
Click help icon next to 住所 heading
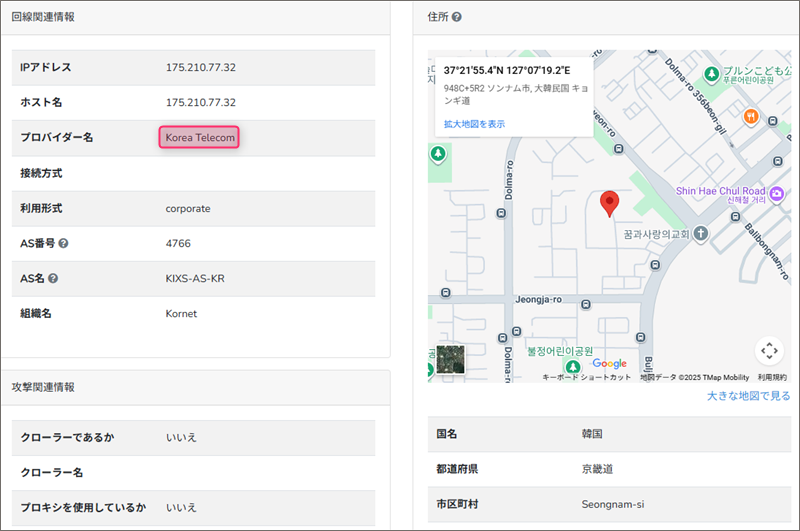click(457, 17)
